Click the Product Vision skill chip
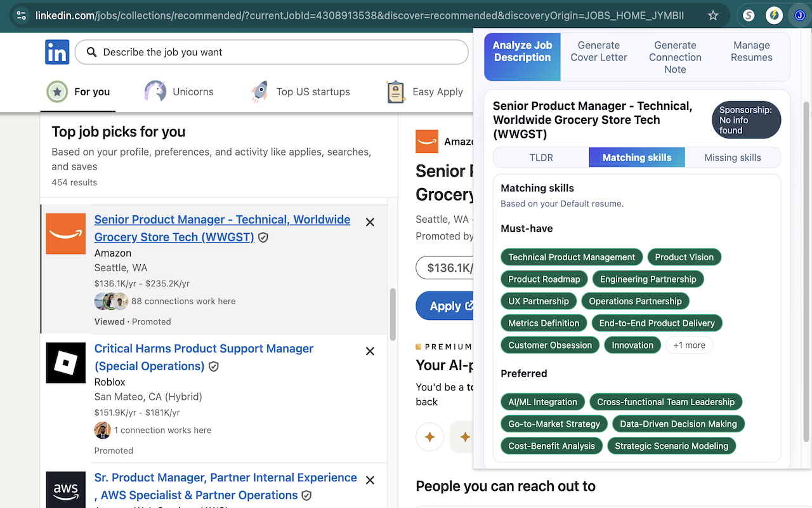This screenshot has height=508, width=812. [684, 257]
